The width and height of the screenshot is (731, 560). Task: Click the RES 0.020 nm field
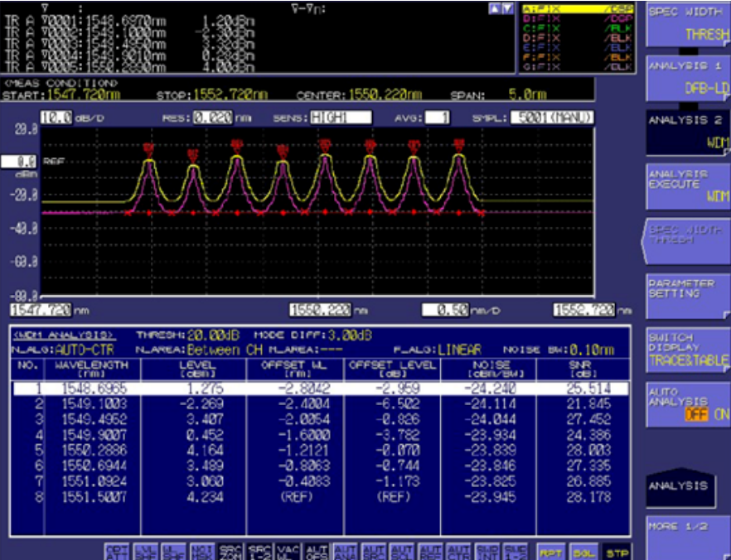click(x=212, y=118)
